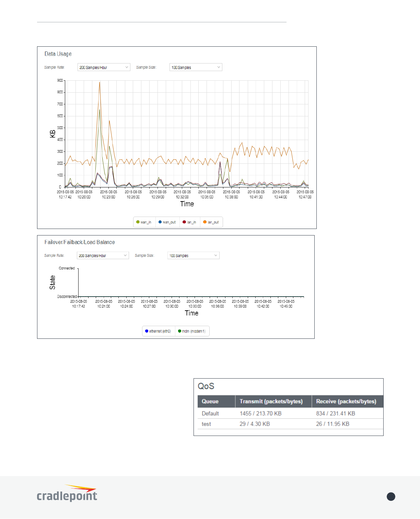Click the Queue column header
The image size is (420, 519).
pyautogui.click(x=217, y=401)
